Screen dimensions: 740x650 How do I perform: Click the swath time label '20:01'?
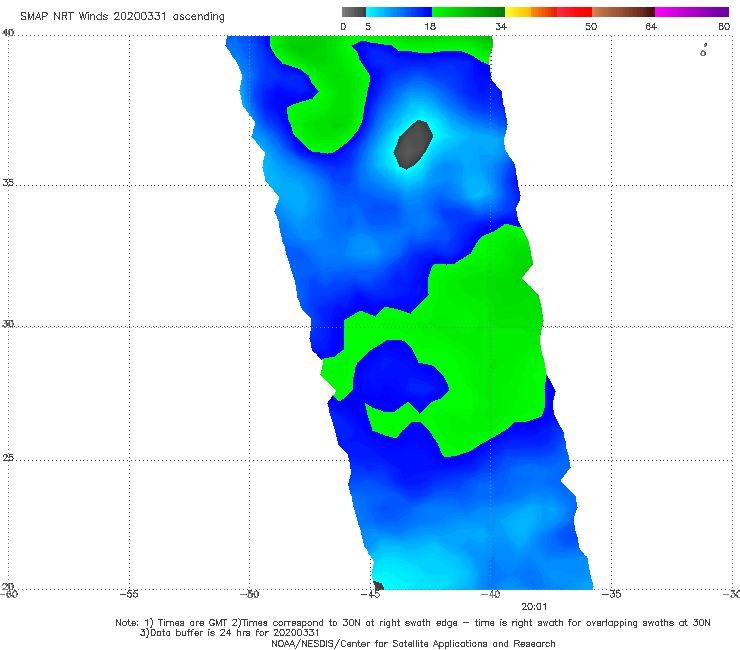pos(534,607)
